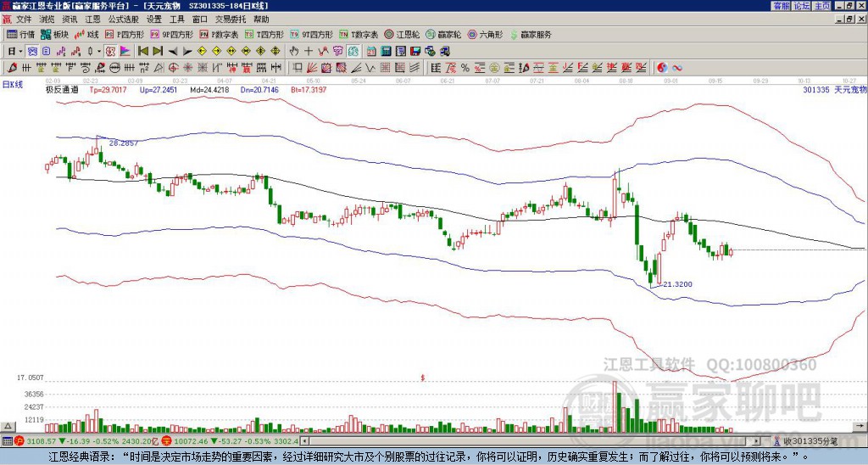Open the 行情 quotes view

[x=20, y=34]
